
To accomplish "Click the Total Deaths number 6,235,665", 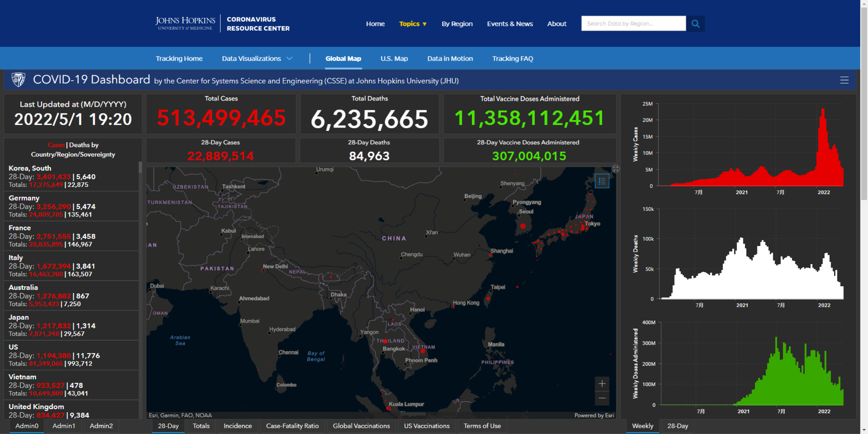I will point(369,119).
